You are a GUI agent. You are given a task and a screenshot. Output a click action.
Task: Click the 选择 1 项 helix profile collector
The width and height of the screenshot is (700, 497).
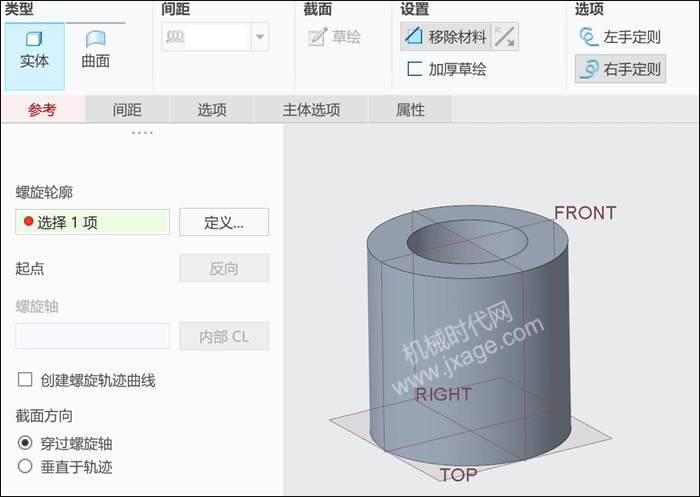92,222
